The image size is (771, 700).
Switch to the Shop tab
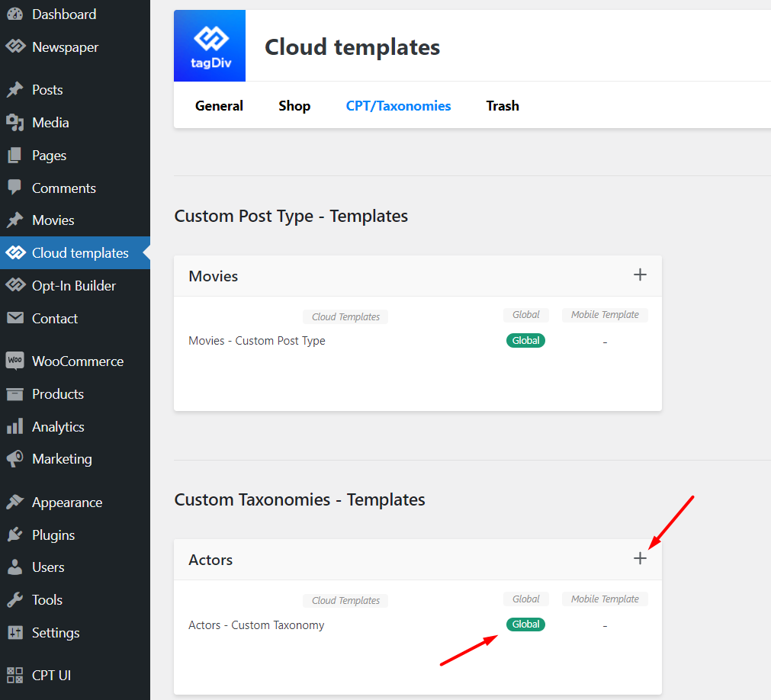[x=294, y=106]
